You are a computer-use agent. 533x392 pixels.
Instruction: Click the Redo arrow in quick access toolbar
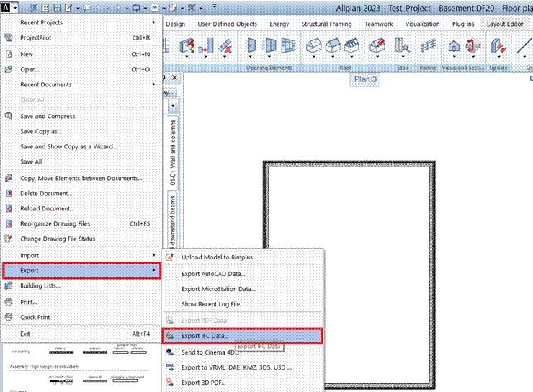coord(119,7)
